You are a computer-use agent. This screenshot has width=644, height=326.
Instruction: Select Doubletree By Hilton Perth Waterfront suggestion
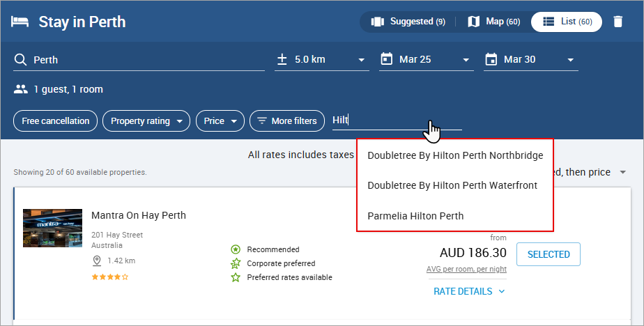click(455, 185)
